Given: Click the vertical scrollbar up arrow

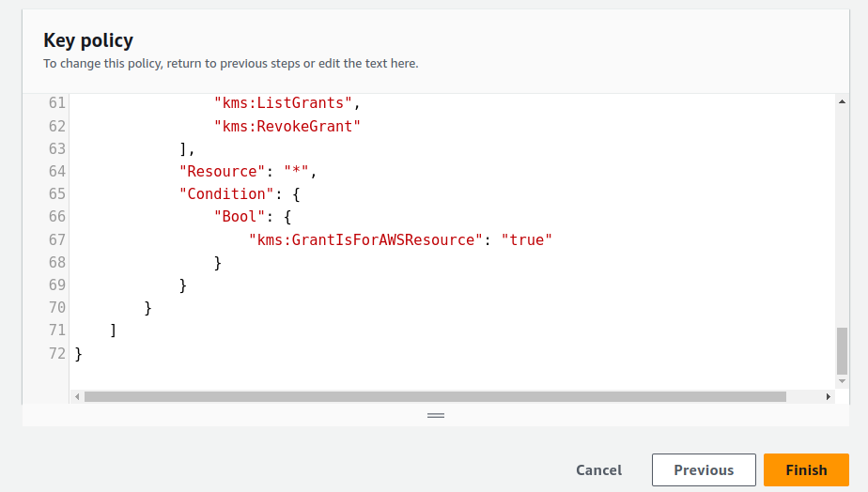Looking at the screenshot, I should point(842,100).
